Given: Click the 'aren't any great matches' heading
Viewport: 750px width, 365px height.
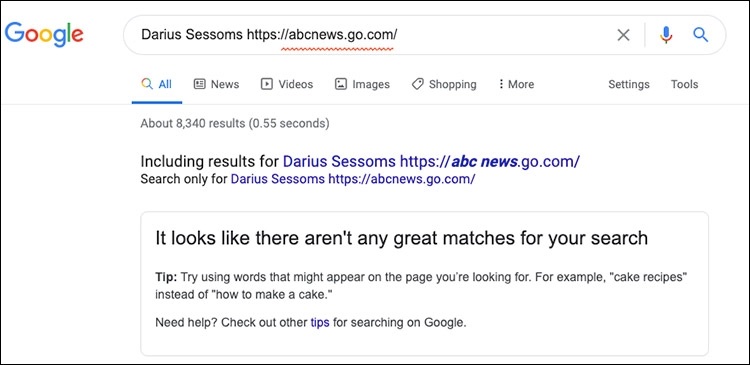Looking at the screenshot, I should tap(401, 238).
